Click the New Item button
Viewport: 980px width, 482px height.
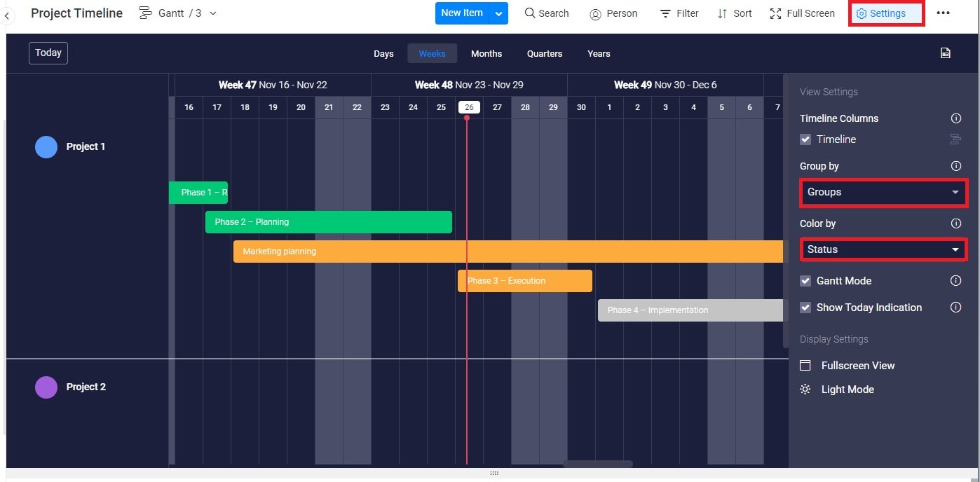click(462, 13)
